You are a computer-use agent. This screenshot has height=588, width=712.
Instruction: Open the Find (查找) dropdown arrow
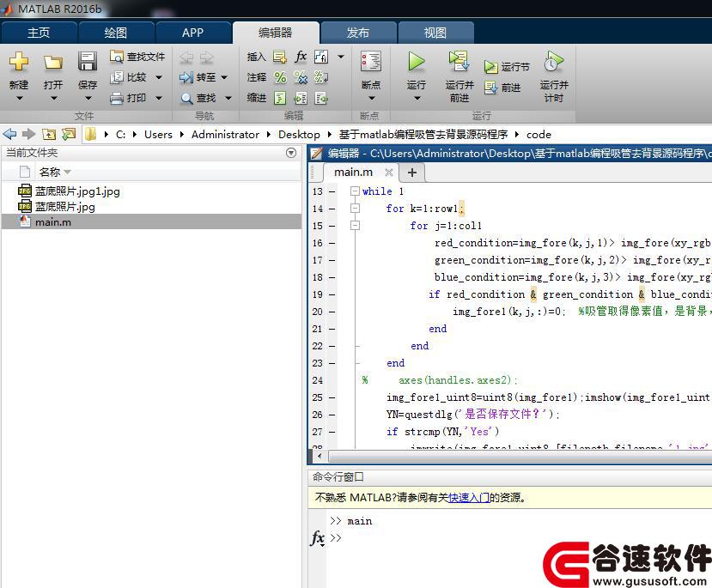tap(228, 98)
